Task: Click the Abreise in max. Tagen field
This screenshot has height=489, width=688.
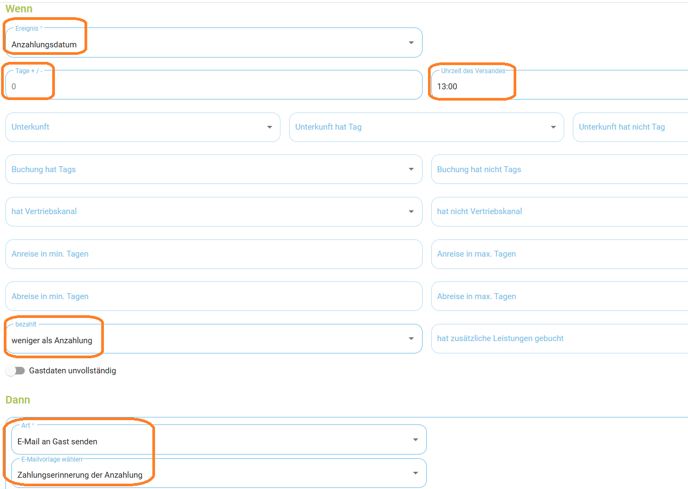Action: click(x=559, y=296)
